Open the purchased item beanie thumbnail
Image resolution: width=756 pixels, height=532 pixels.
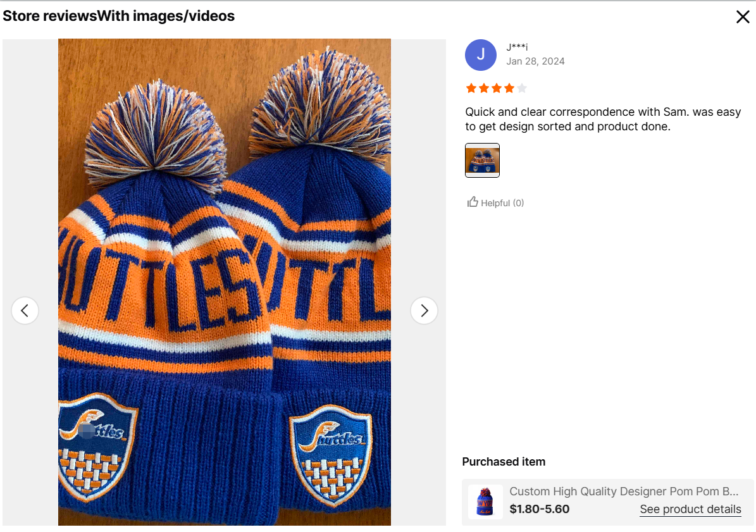(485, 502)
